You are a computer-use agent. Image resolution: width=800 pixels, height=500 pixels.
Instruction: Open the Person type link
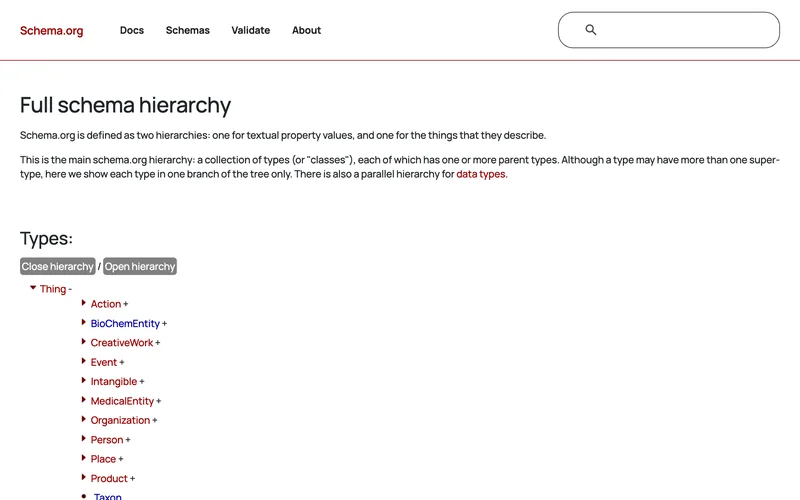tap(107, 440)
